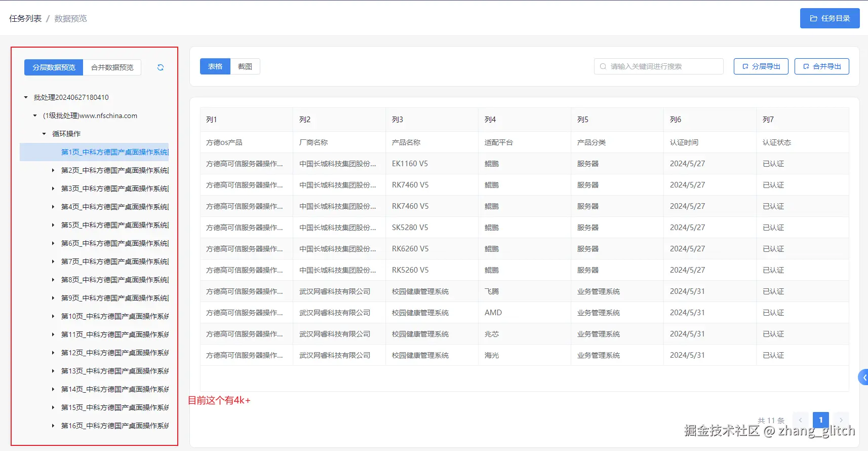Screen dimensions: 868x451
Task: Select the 第9页 tree row
Action: [94, 298]
